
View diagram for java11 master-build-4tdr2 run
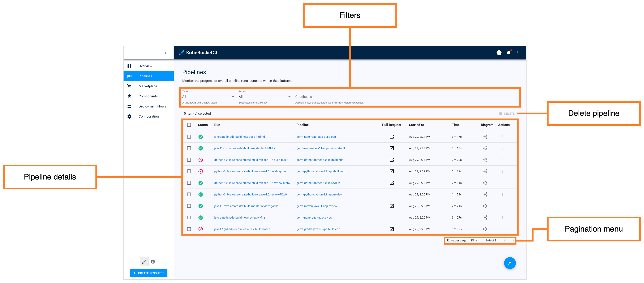coord(485,148)
